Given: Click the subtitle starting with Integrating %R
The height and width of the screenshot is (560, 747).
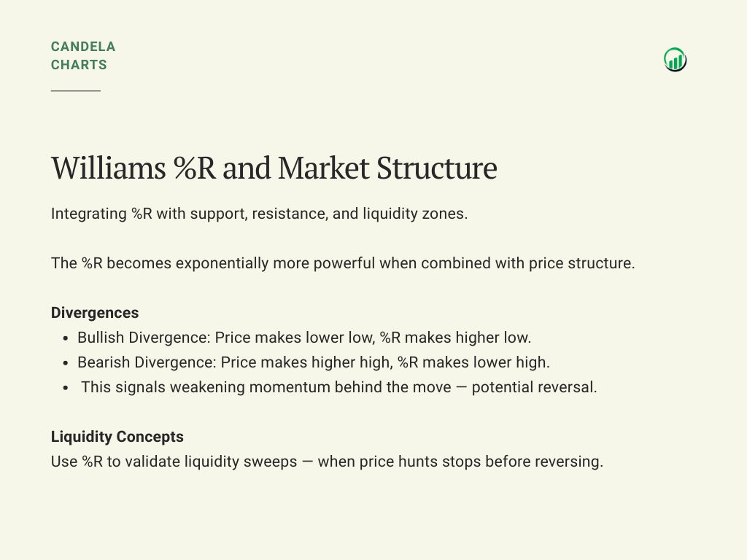Looking at the screenshot, I should coord(259,215).
